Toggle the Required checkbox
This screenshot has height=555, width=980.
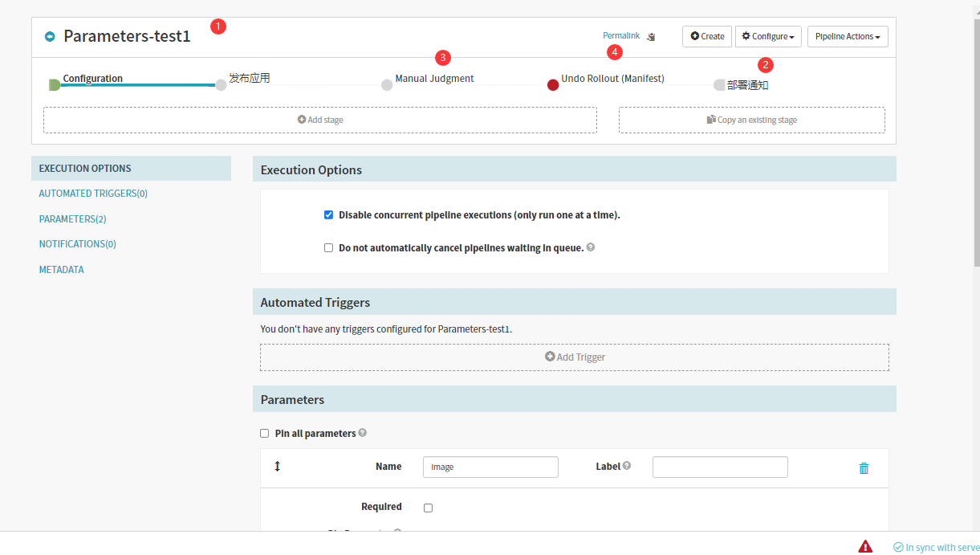click(x=428, y=508)
